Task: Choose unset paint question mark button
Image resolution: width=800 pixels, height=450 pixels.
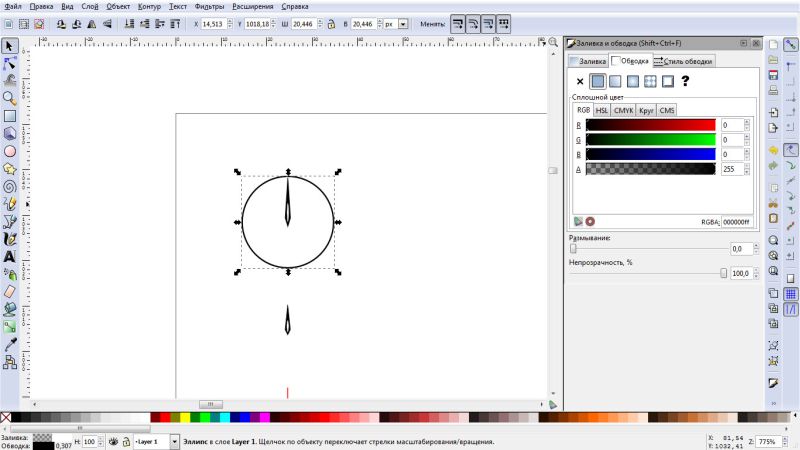Action: [x=685, y=81]
